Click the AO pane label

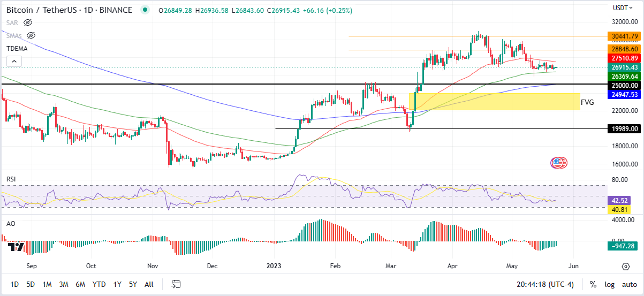click(10, 223)
